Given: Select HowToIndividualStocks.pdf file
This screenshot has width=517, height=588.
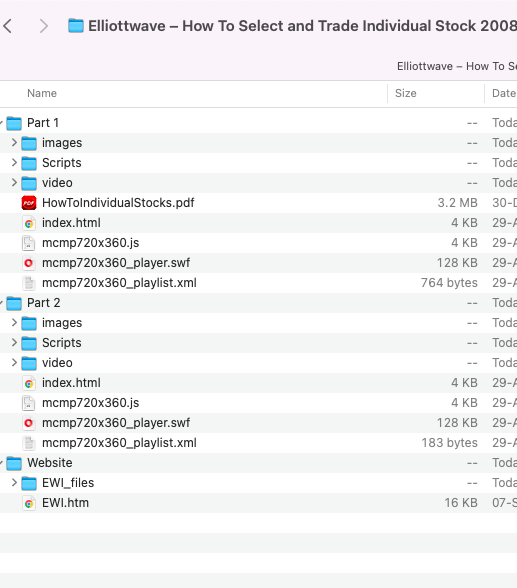Looking at the screenshot, I should pyautogui.click(x=118, y=203).
